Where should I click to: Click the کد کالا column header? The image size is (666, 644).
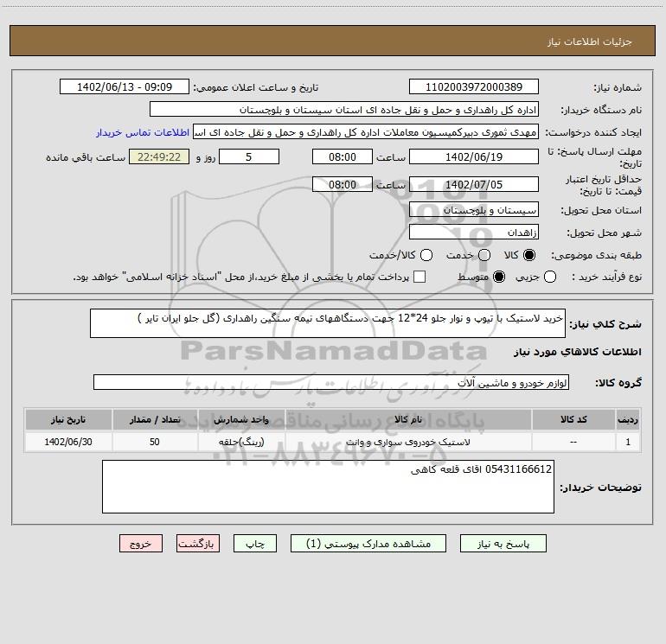point(573,419)
